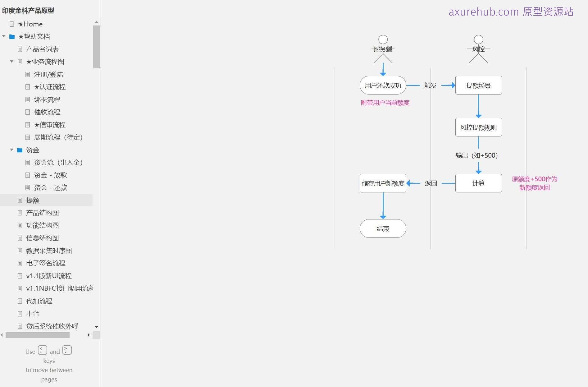Click the folder icon next to 资金
The height and width of the screenshot is (387, 588).
coord(19,150)
